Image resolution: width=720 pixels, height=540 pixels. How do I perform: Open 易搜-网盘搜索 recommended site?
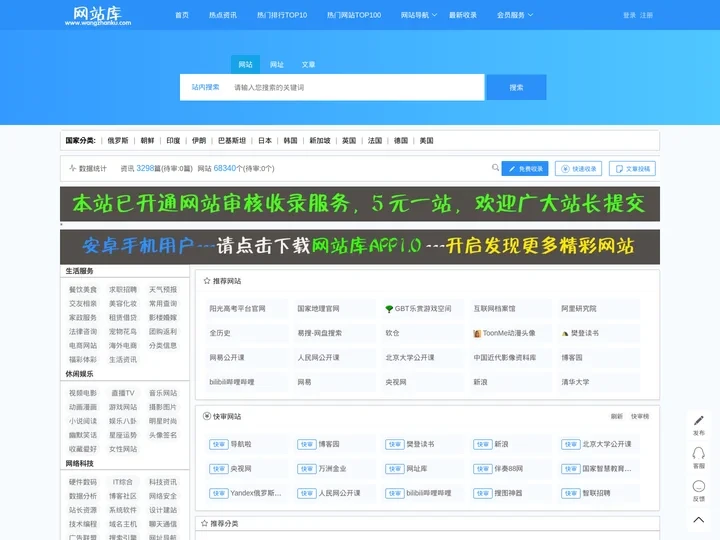[x=319, y=333]
